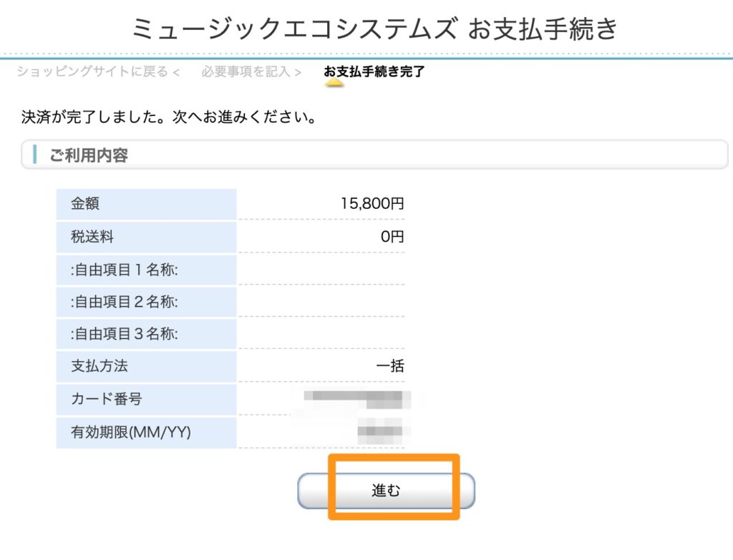Click the yellow current-step triangle marker
The width and height of the screenshot is (733, 560).
(334, 83)
